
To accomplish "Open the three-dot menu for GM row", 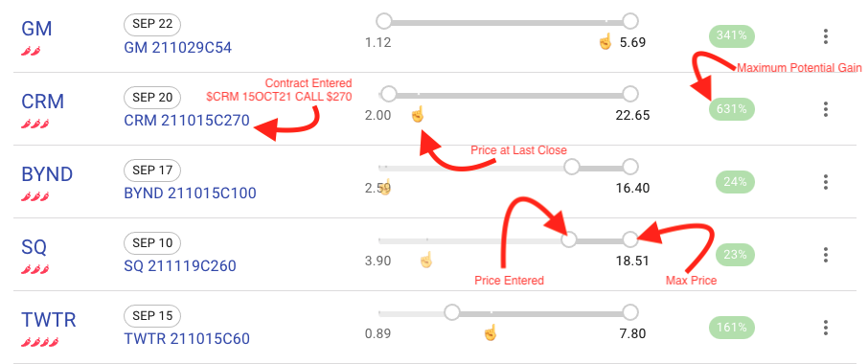I will pyautogui.click(x=826, y=36).
